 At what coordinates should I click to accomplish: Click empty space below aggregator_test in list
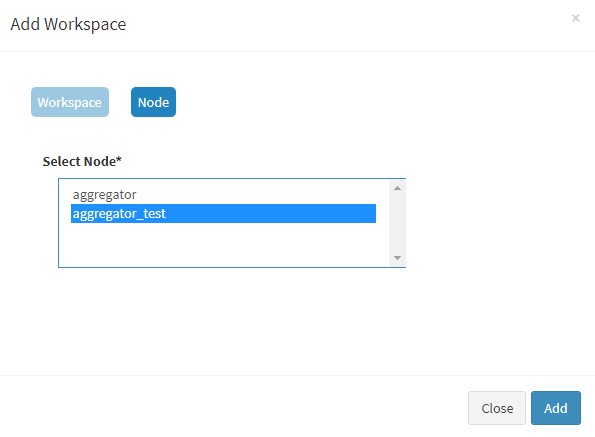(x=223, y=245)
